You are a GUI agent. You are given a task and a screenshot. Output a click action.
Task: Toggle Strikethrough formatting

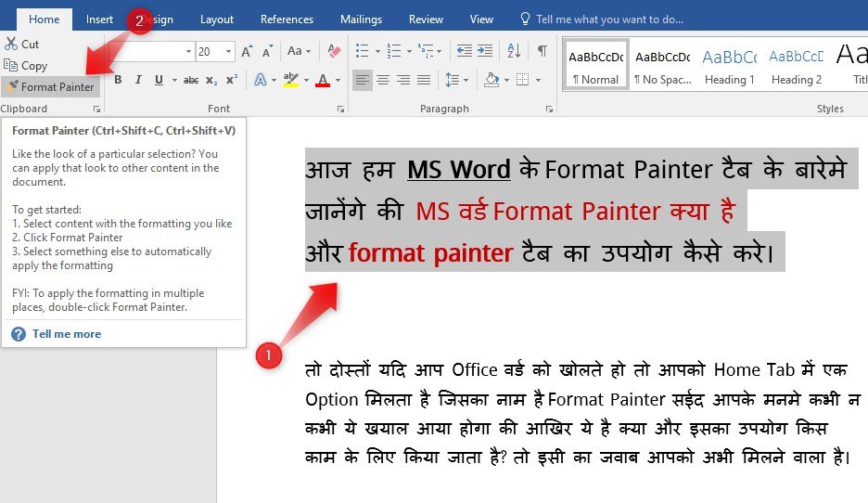click(x=191, y=81)
